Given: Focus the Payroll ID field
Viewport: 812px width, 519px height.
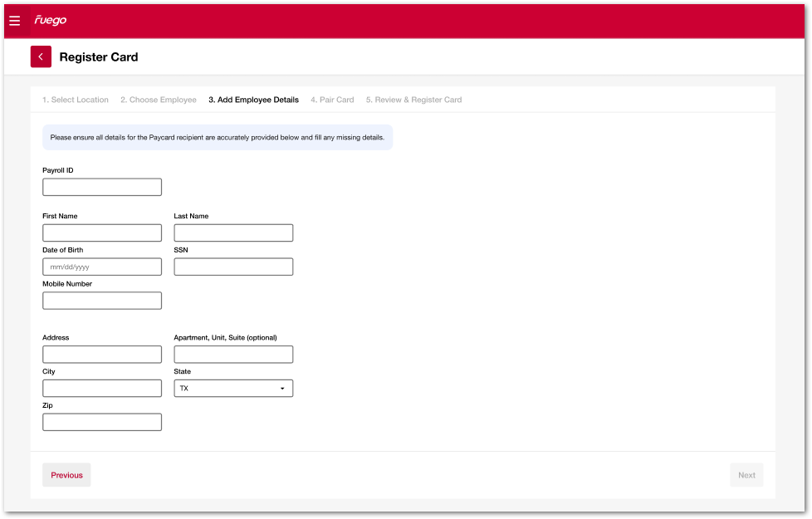Looking at the screenshot, I should click(x=102, y=187).
